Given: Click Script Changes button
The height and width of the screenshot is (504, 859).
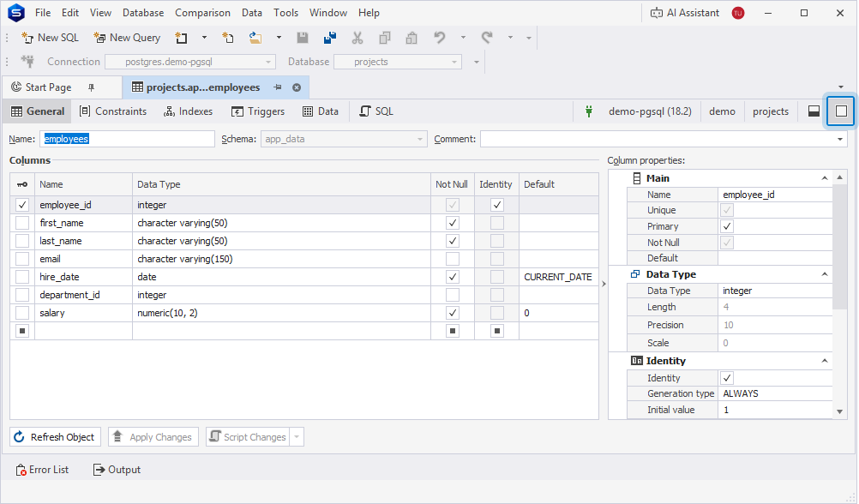Looking at the screenshot, I should pos(248,436).
